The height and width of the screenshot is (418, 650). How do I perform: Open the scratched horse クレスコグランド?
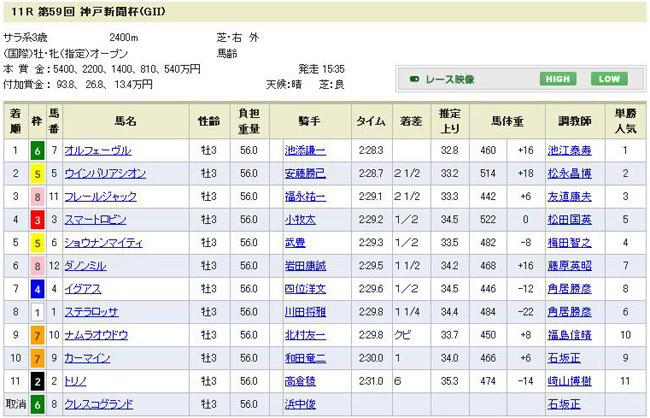pos(100,404)
